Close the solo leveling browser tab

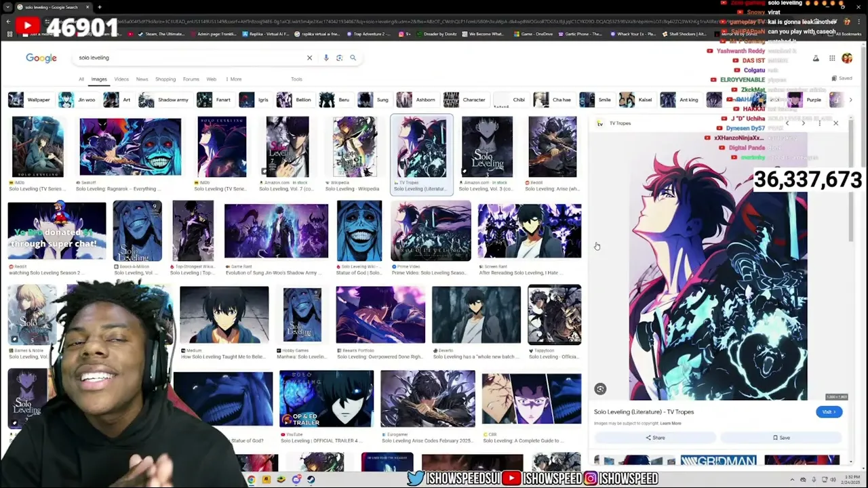[87, 7]
